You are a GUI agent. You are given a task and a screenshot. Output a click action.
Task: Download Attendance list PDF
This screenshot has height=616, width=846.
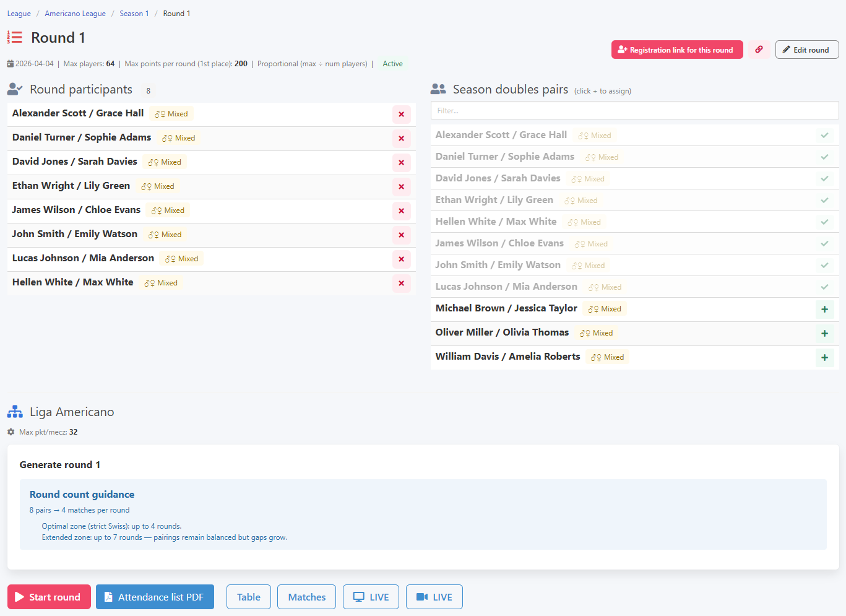click(155, 597)
